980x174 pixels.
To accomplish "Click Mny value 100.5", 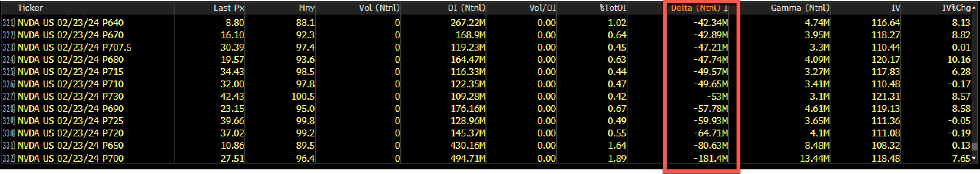I will 303,96.
